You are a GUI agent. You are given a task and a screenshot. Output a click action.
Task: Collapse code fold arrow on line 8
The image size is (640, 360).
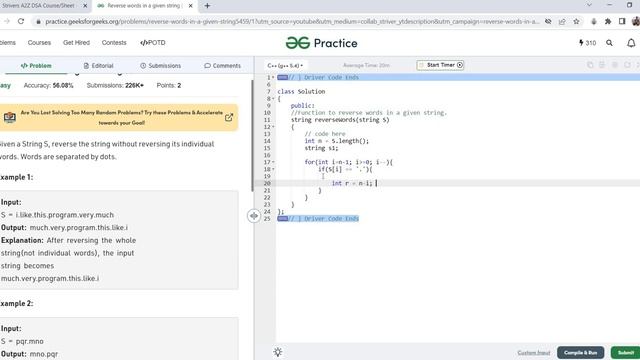click(273, 98)
